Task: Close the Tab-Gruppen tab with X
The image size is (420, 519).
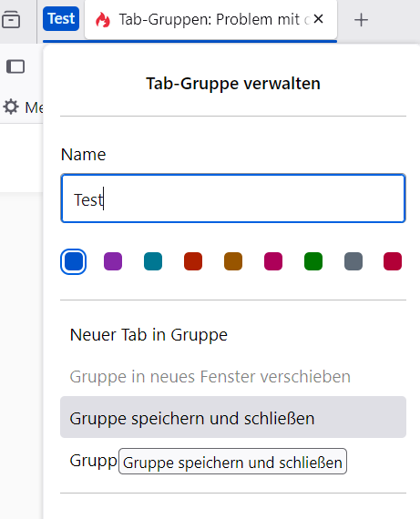Action: click(318, 19)
